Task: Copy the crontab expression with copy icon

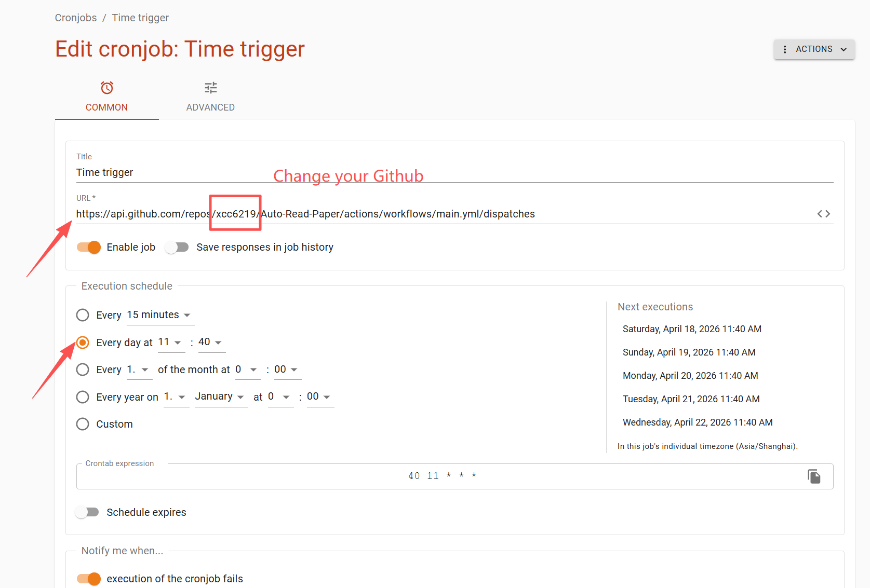Action: tap(814, 476)
